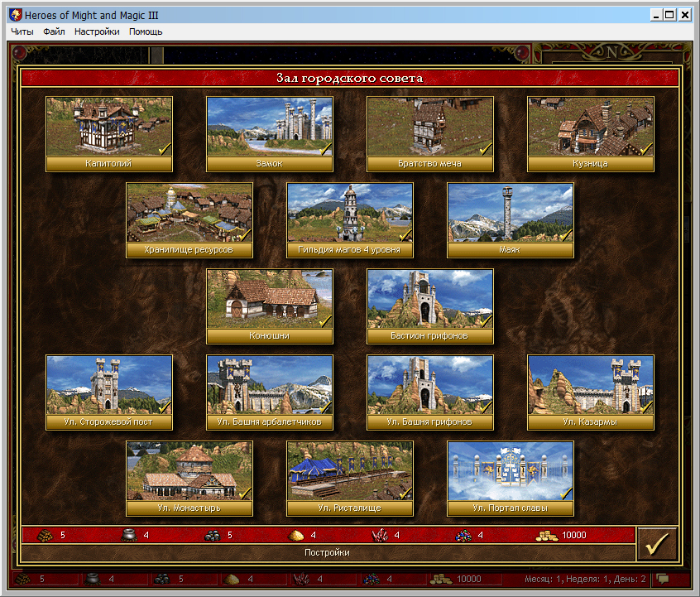Click the crystal icon in bottom status bar
Image resolution: width=700 pixels, height=597 pixels.
pyautogui.click(x=301, y=579)
